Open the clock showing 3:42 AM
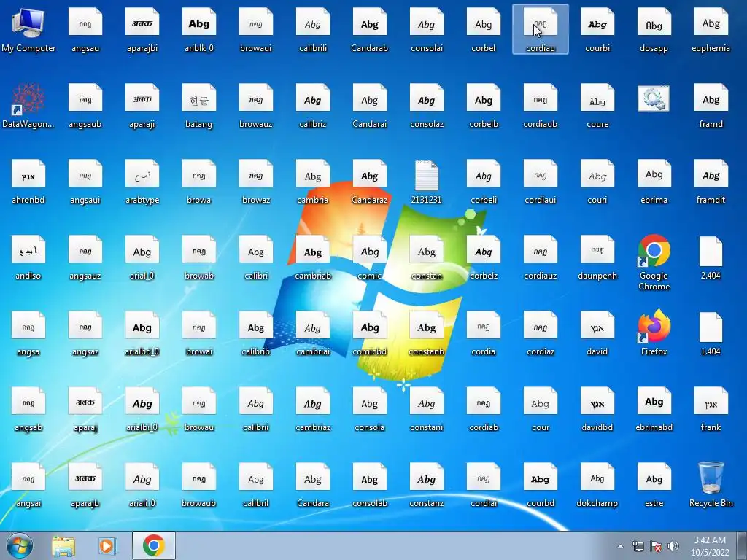747x560 pixels. click(x=710, y=545)
